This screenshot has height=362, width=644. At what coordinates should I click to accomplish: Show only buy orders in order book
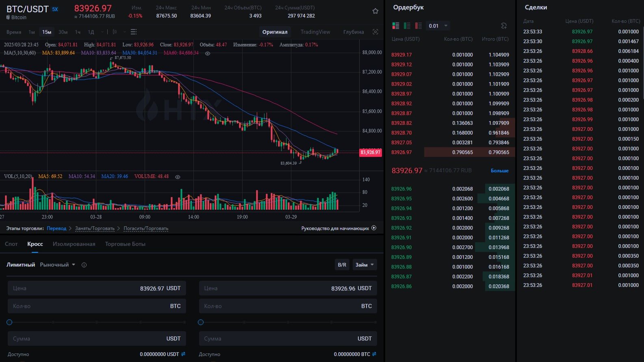[407, 26]
